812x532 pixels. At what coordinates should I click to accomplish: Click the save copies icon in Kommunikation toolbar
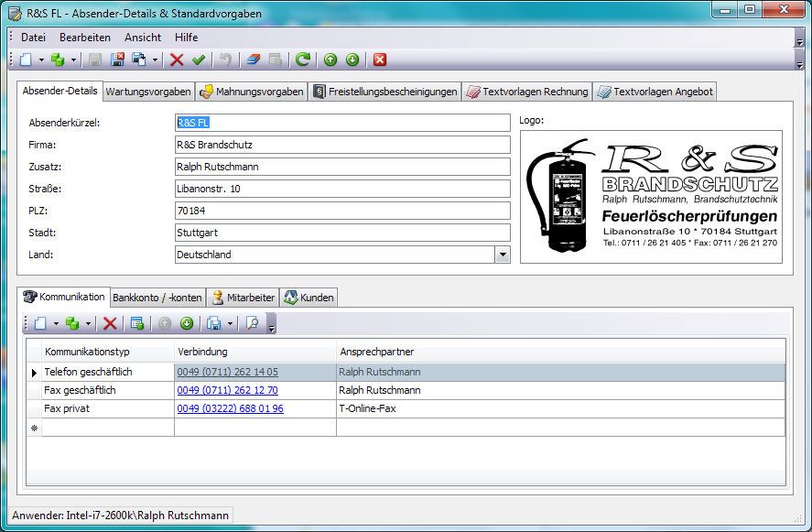point(214,324)
